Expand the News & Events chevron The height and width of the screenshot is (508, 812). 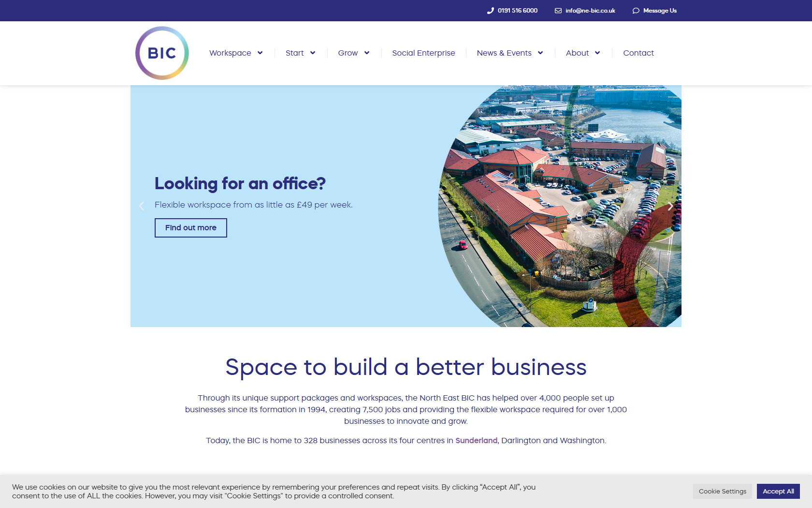[x=540, y=53]
